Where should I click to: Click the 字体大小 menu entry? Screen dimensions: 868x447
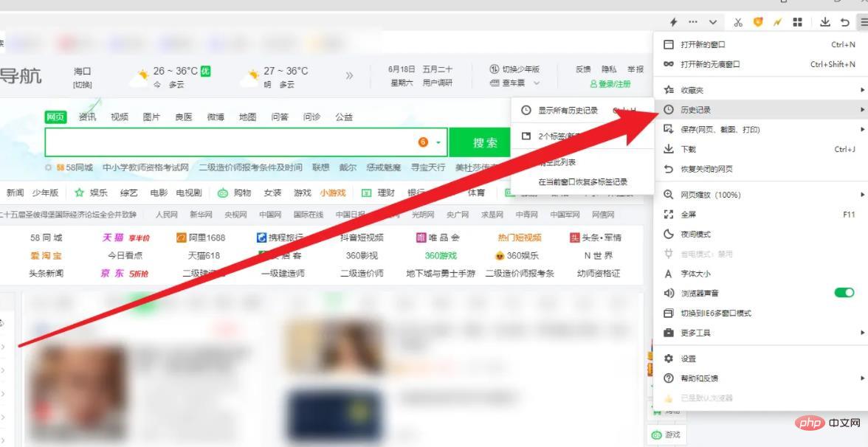tap(760, 273)
